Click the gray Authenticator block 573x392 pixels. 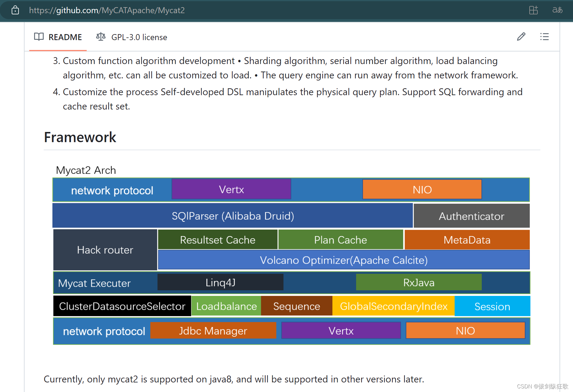pos(472,216)
